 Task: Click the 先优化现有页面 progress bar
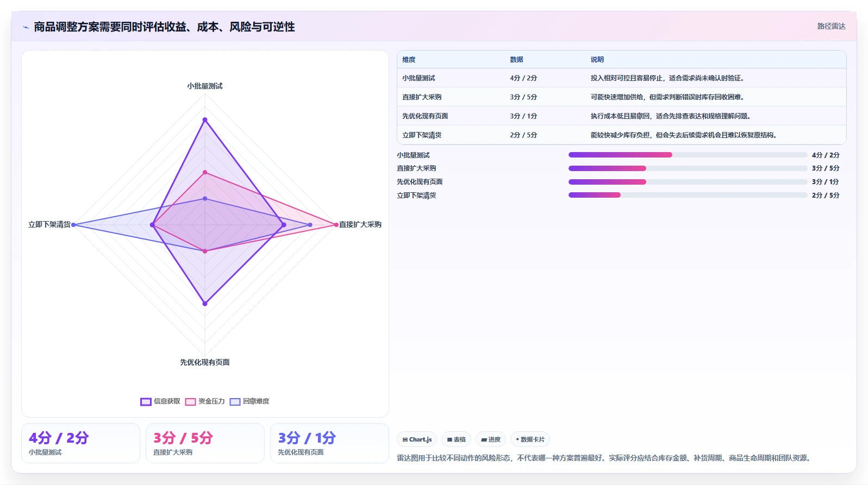(688, 182)
